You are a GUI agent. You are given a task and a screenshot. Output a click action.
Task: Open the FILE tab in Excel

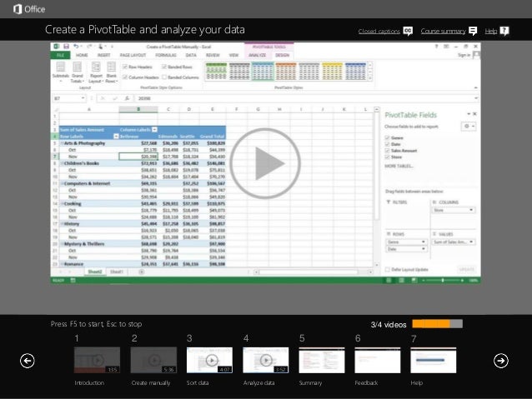[x=60, y=55]
